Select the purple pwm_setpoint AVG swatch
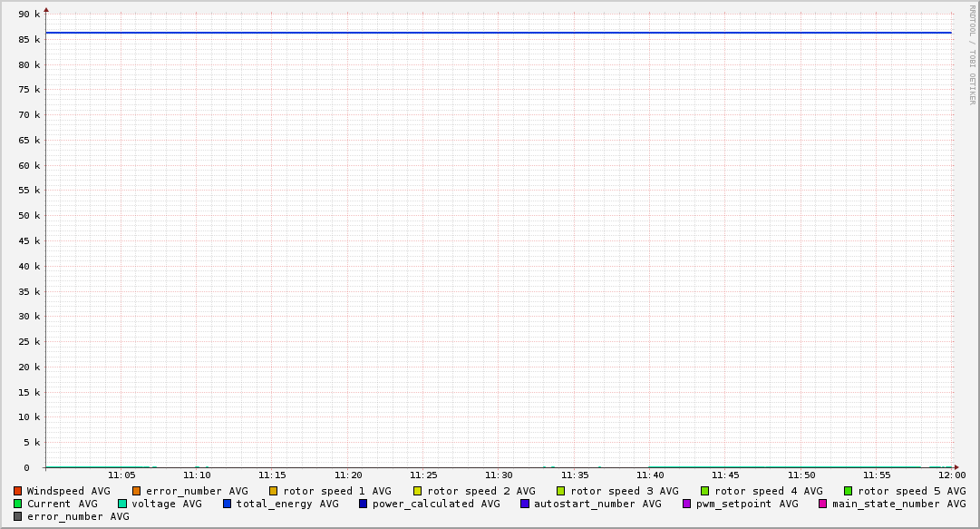980x529 pixels. 686,504
